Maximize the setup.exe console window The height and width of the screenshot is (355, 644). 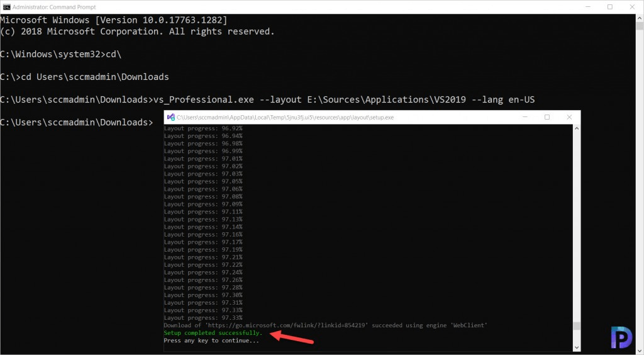[547, 117]
